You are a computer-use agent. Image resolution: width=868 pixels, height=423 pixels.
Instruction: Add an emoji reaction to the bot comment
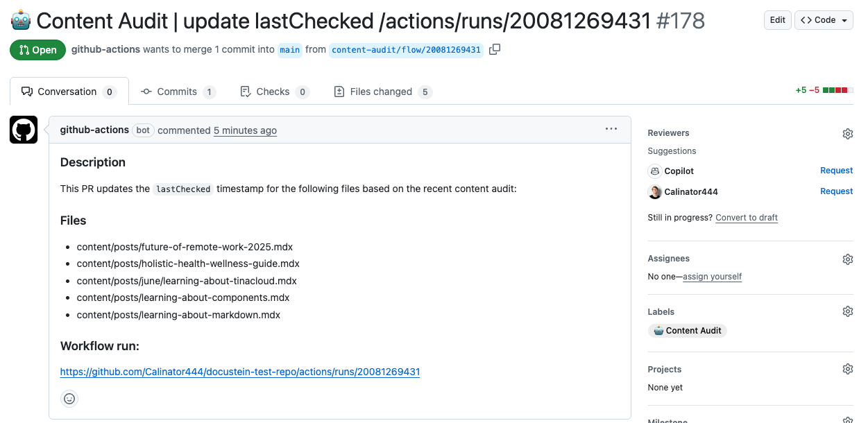click(69, 399)
